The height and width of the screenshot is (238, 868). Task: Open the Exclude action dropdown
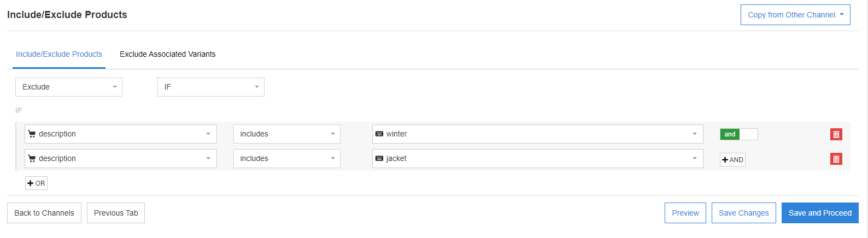(69, 87)
